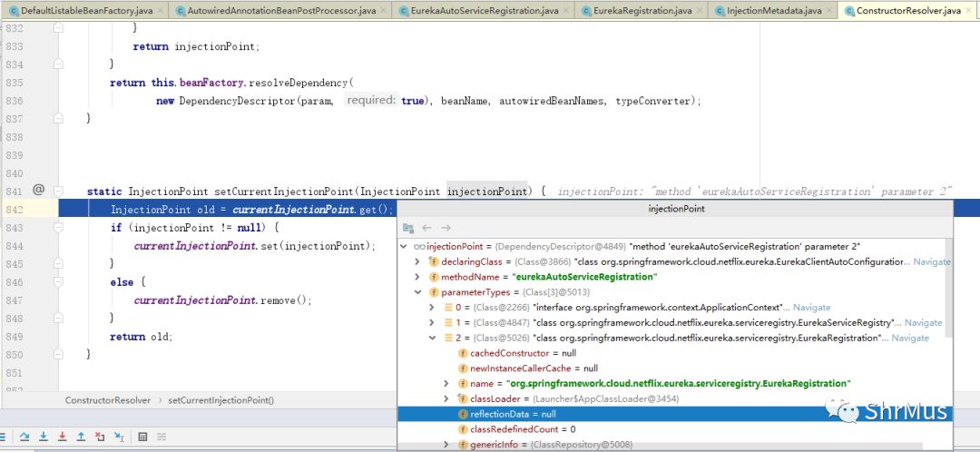Switch to InjectionMetadata.java tab
The height and width of the screenshot is (452, 980).
(773, 11)
